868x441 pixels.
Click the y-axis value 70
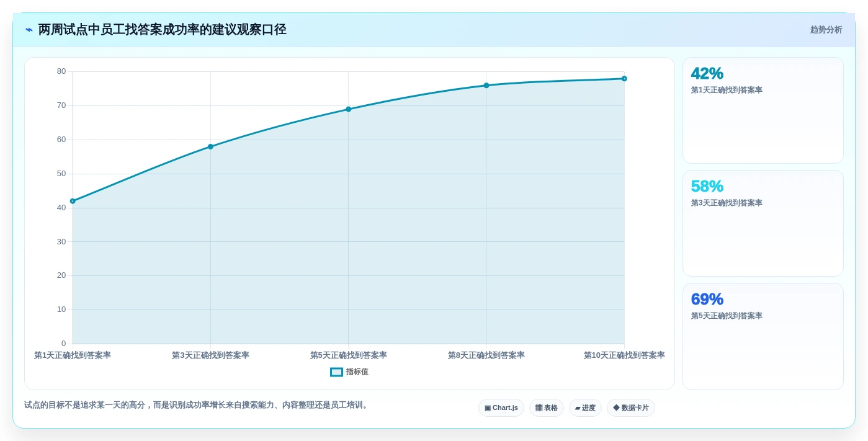61,105
